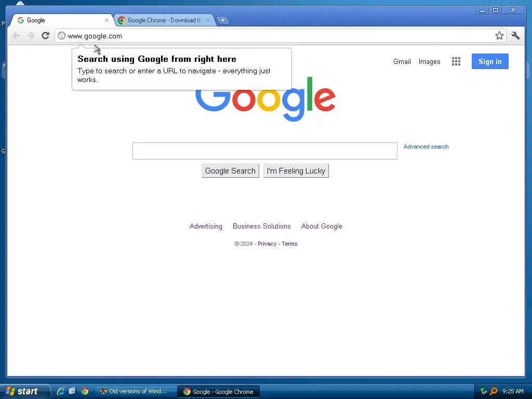
Task: Open the Terms link
Action: click(x=289, y=244)
